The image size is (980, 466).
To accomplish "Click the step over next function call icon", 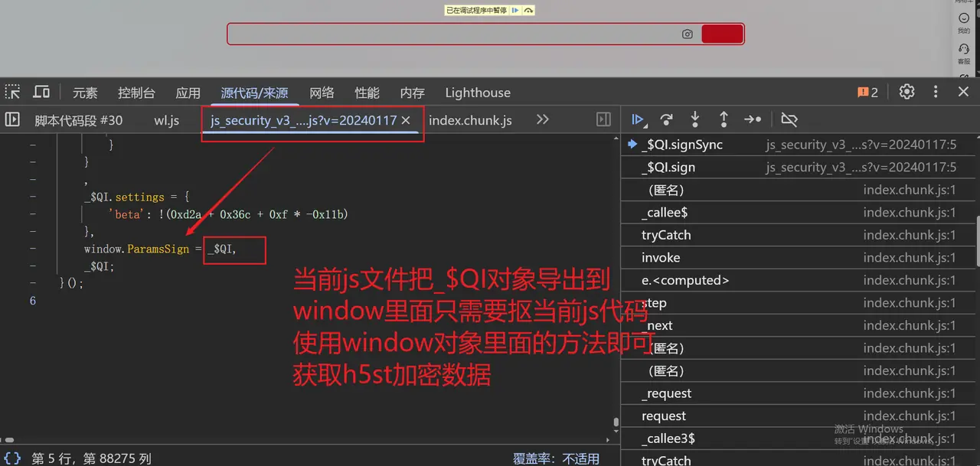I will point(667,119).
